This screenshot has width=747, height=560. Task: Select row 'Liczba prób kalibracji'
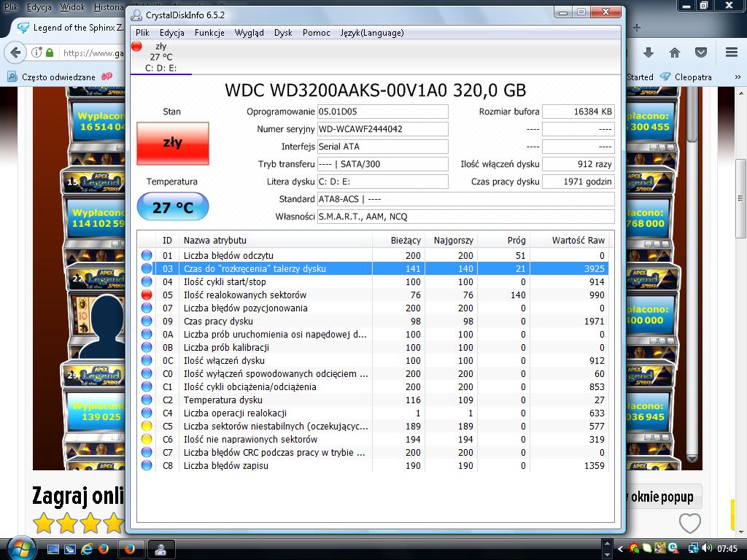tap(373, 348)
